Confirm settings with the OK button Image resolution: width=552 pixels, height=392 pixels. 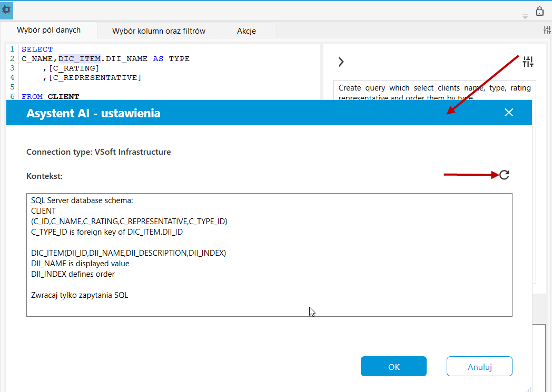pyautogui.click(x=393, y=367)
